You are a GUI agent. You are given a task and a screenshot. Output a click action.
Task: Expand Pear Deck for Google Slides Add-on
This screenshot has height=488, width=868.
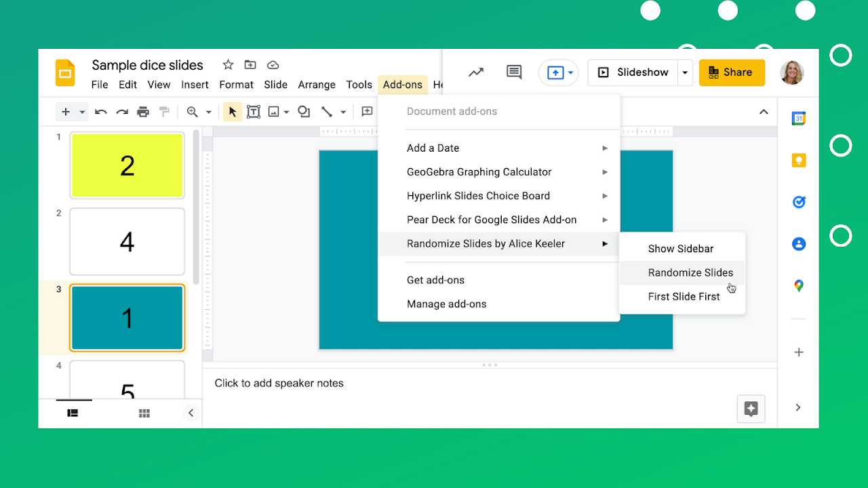pyautogui.click(x=499, y=220)
